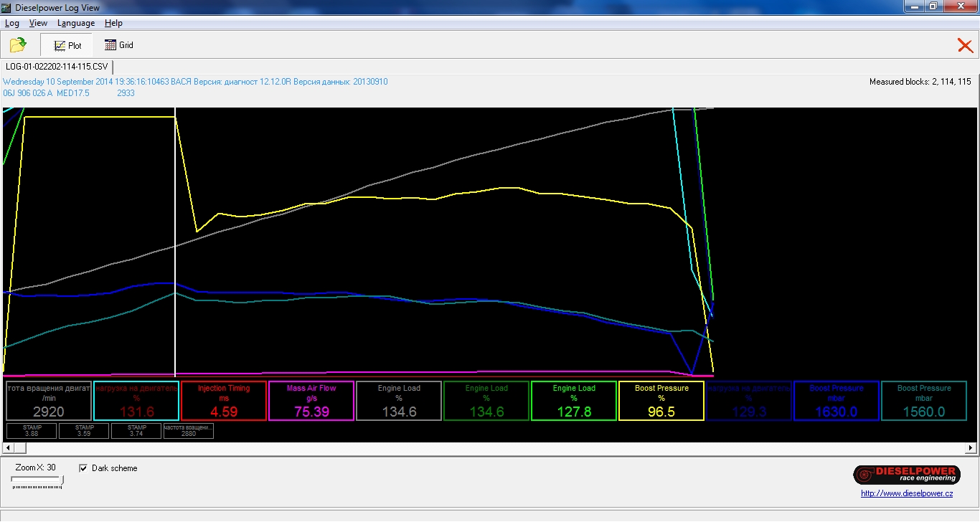The height and width of the screenshot is (522, 980).
Task: Open the Language menu
Action: point(76,23)
